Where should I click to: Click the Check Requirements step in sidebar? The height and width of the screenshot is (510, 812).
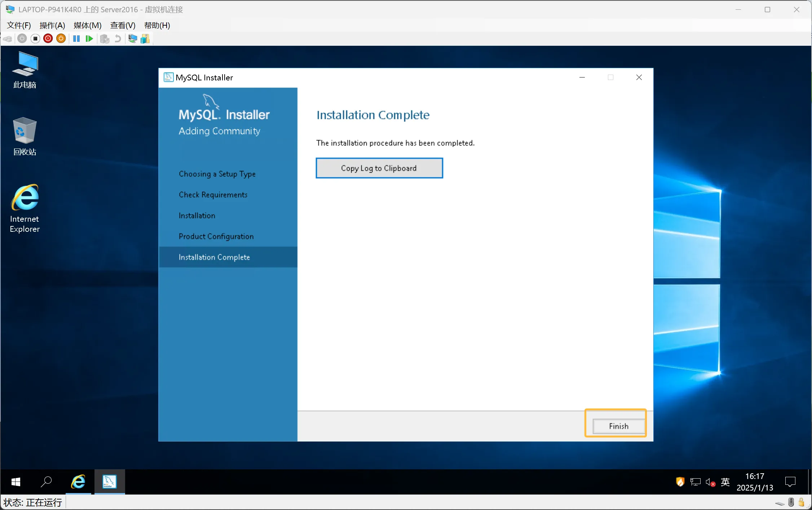tap(213, 195)
